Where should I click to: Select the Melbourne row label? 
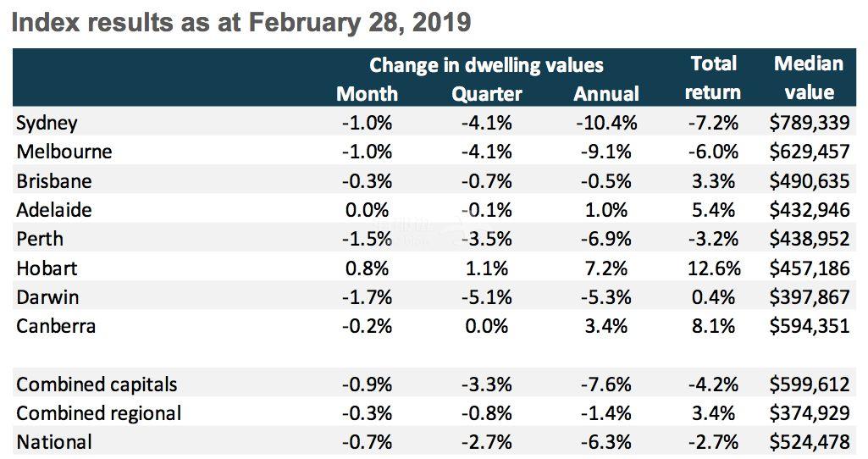click(64, 152)
